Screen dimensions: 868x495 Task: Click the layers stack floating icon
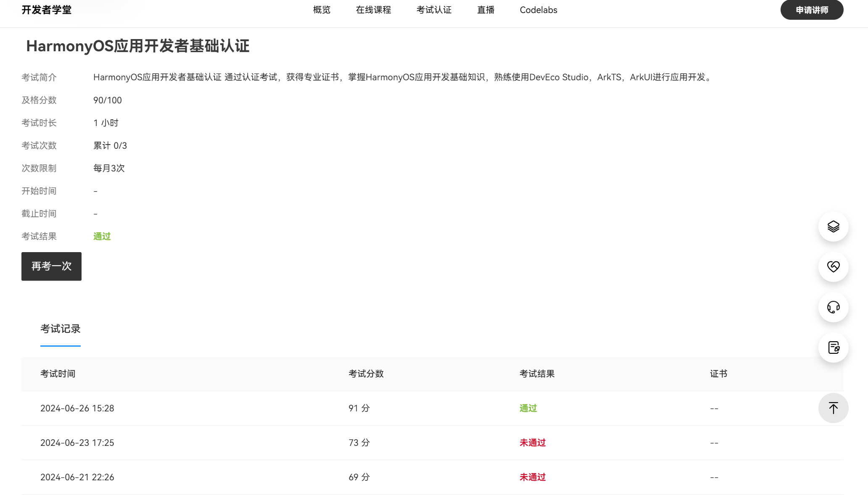pos(833,226)
